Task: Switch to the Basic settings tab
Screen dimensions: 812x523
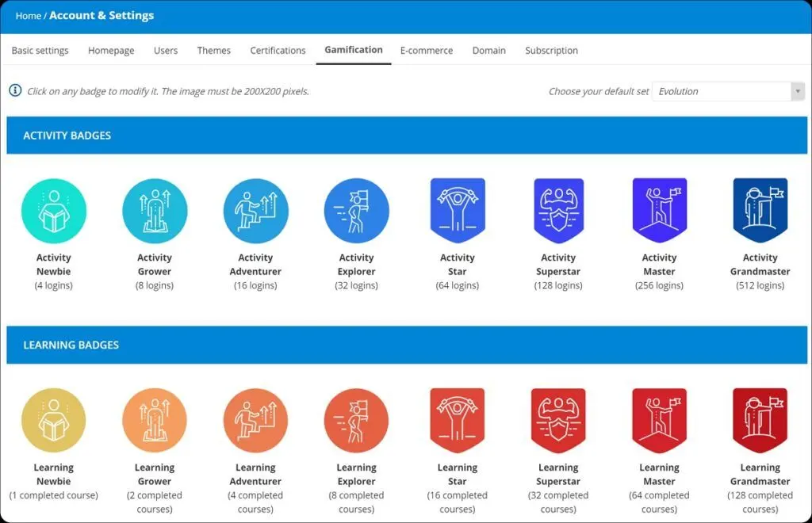Action: (40, 50)
